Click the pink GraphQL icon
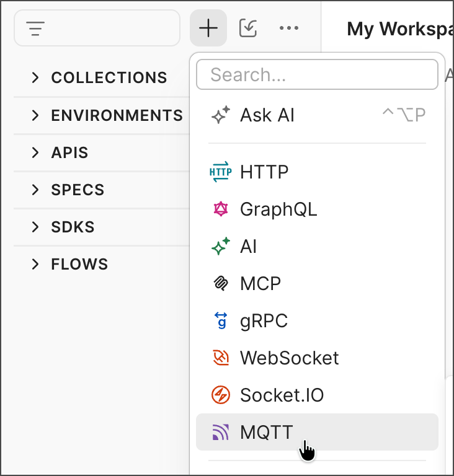The width and height of the screenshot is (454, 476). (221, 209)
